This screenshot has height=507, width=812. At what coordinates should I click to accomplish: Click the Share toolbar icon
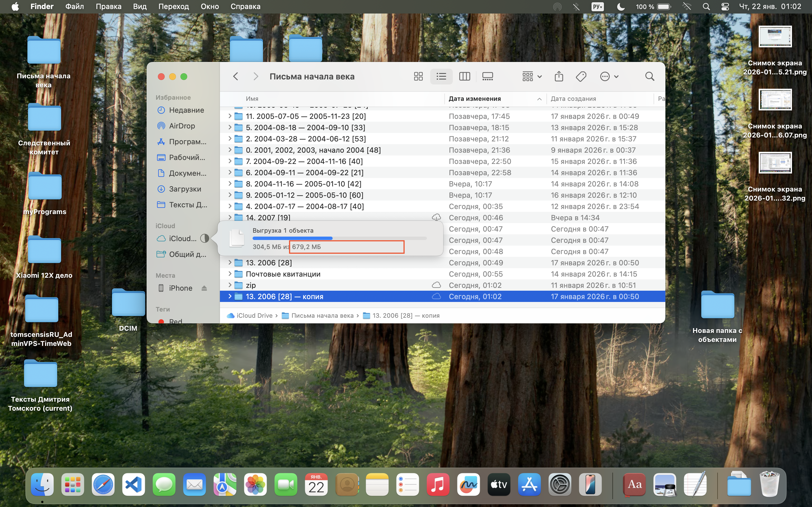tap(559, 76)
